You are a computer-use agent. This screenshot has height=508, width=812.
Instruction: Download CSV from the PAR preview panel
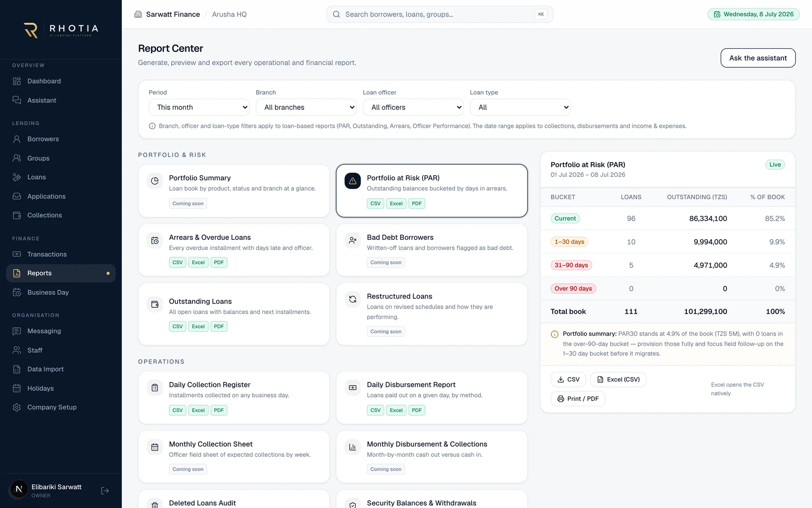coord(568,380)
